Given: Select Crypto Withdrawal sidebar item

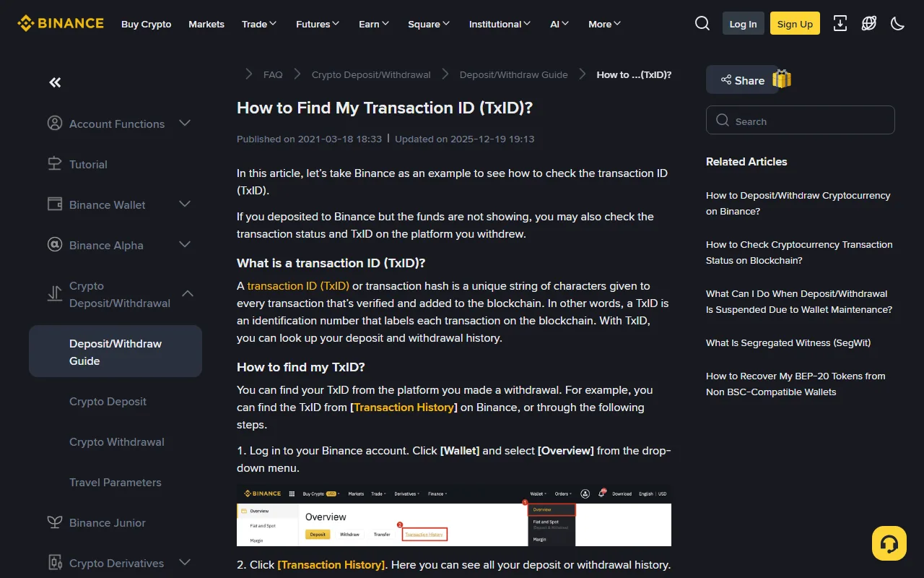Looking at the screenshot, I should [x=117, y=441].
